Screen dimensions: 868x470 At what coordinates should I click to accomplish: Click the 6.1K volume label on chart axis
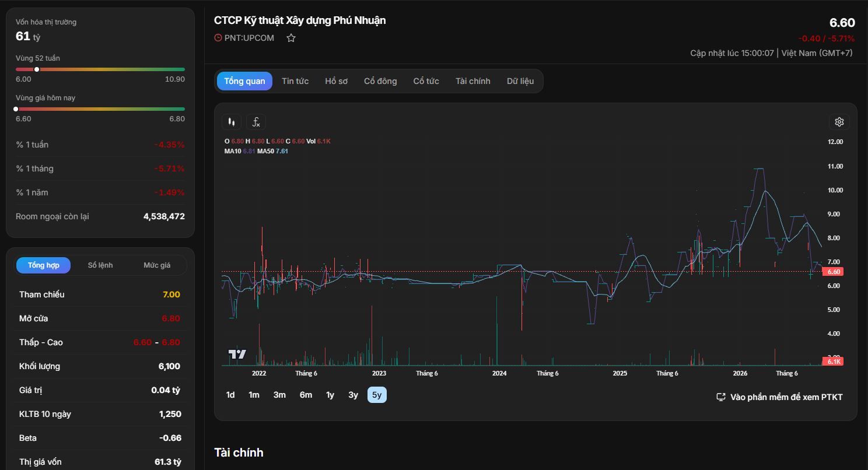tap(834, 362)
